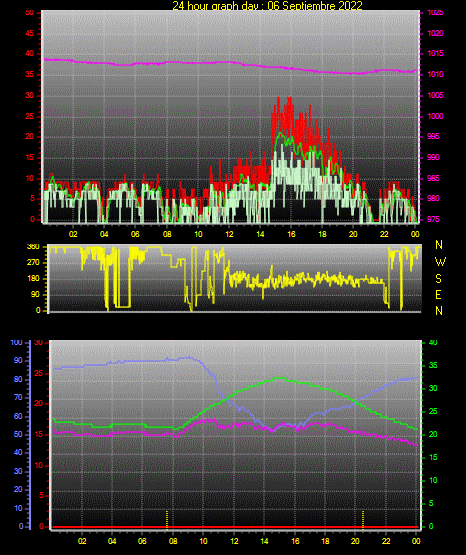Click the red rainfall baseline on bottom graph
This screenshot has width=466, height=555.
pyautogui.click(x=235, y=527)
